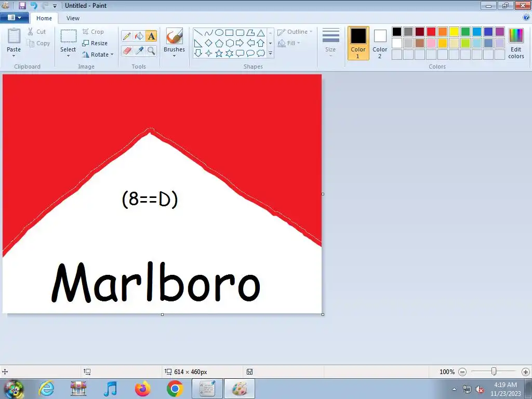Open the Size dropdown
The height and width of the screenshot is (399, 532).
(330, 43)
